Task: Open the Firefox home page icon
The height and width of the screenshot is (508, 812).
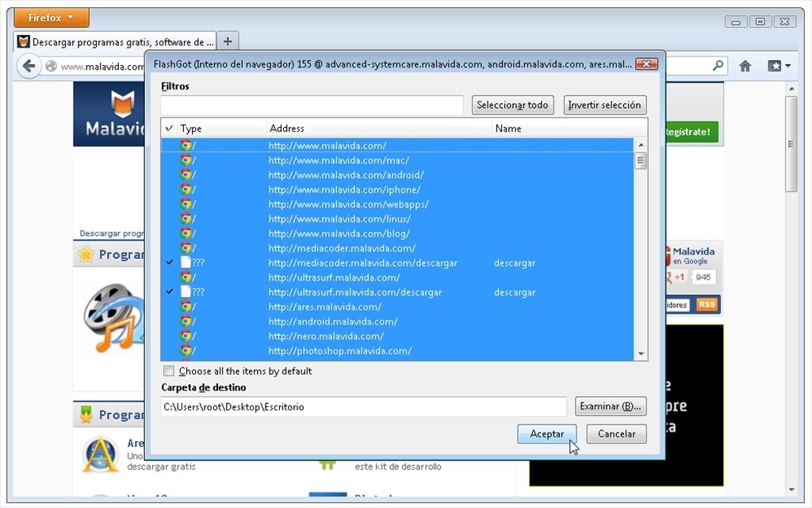Action: coord(745,66)
